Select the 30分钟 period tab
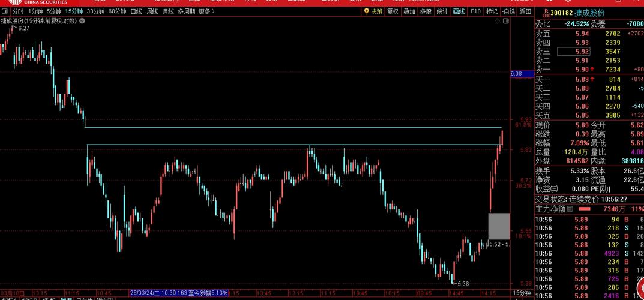 95,11
